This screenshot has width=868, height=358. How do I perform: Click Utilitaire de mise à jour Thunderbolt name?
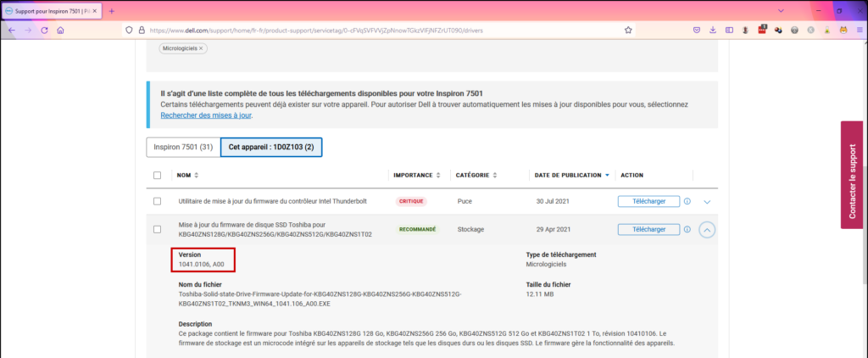point(272,202)
